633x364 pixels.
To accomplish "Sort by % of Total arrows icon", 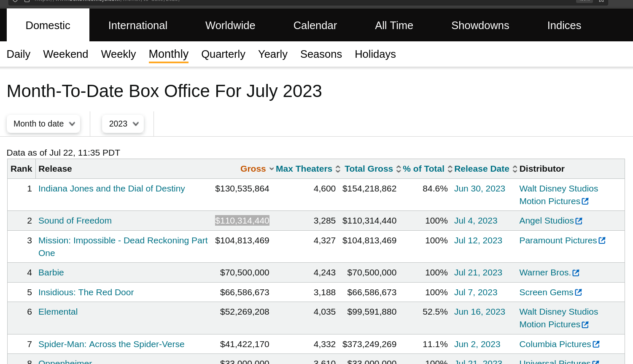I will (450, 169).
